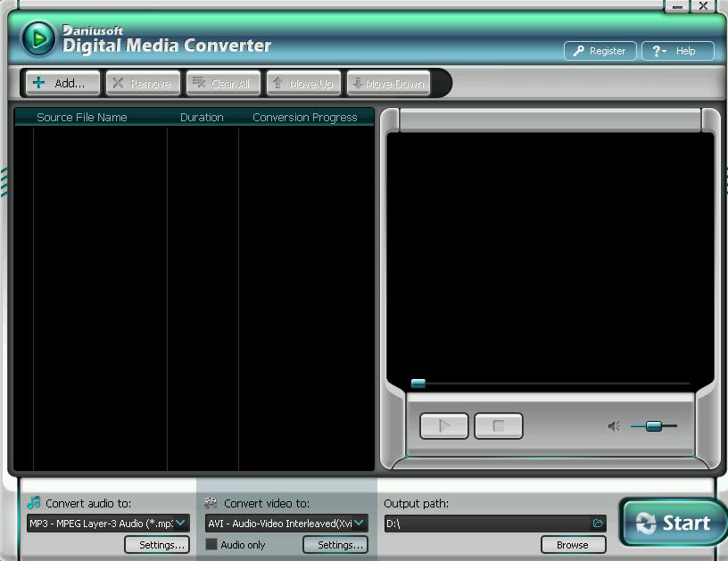
Task: Open the Help menu
Action: pyautogui.click(x=677, y=51)
